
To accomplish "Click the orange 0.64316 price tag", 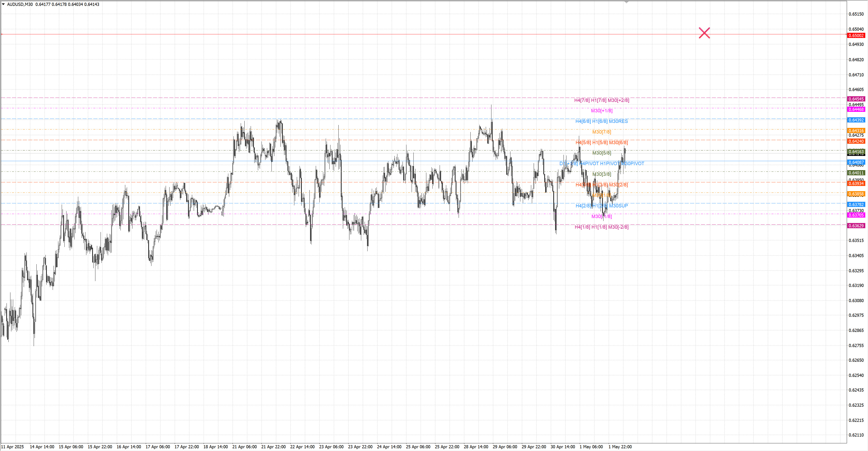I will [x=856, y=131].
